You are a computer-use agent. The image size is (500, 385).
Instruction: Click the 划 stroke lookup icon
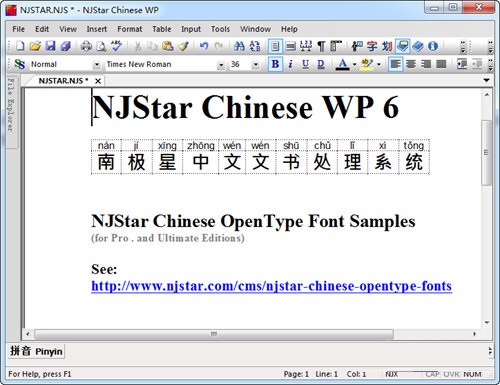(387, 46)
